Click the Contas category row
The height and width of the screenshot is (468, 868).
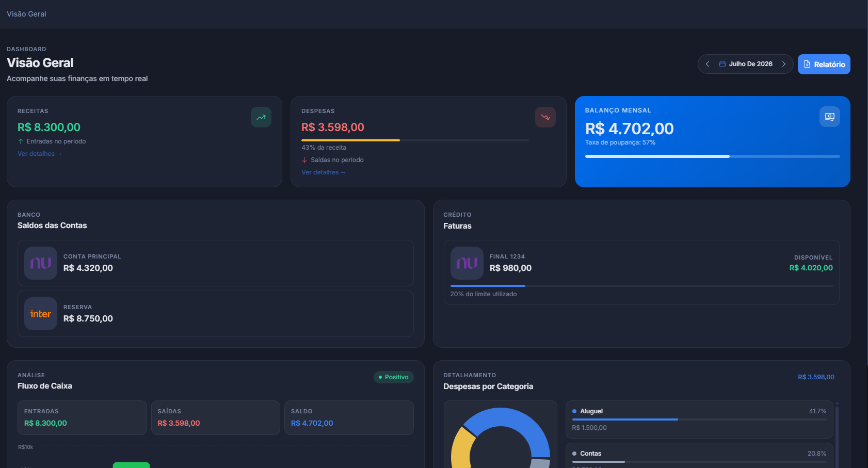699,455
